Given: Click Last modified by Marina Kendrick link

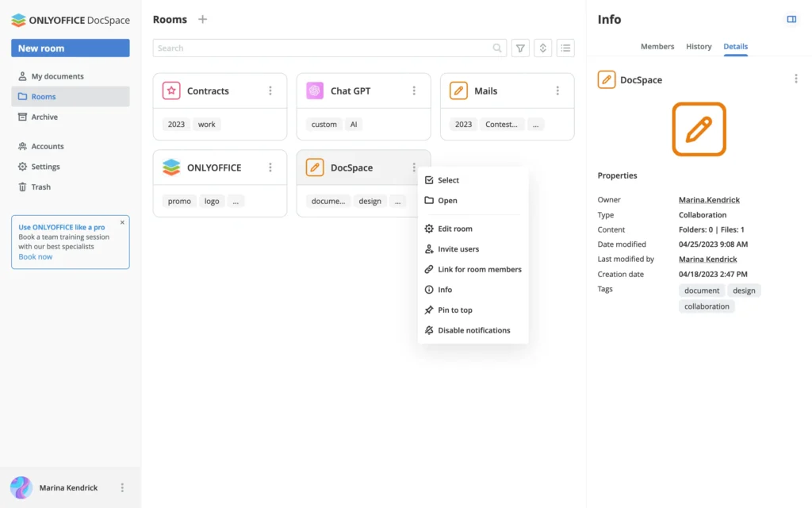Looking at the screenshot, I should click(707, 260).
